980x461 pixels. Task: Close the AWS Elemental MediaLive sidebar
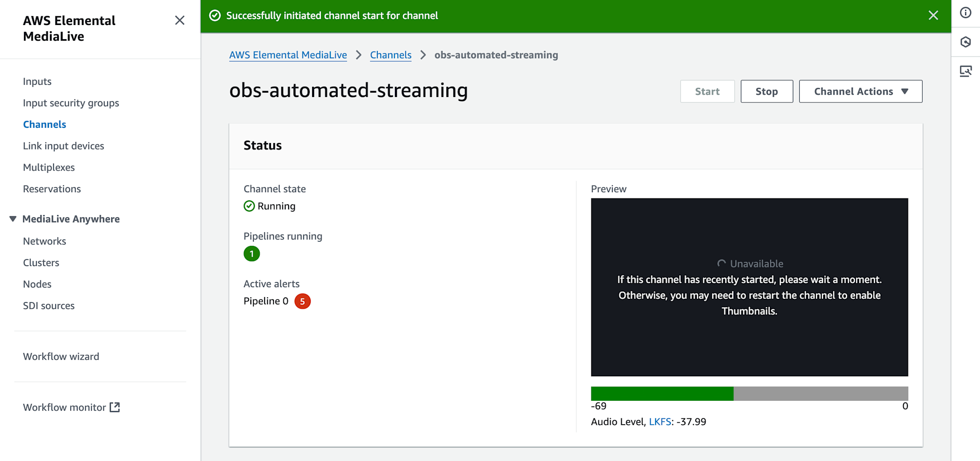(x=180, y=20)
